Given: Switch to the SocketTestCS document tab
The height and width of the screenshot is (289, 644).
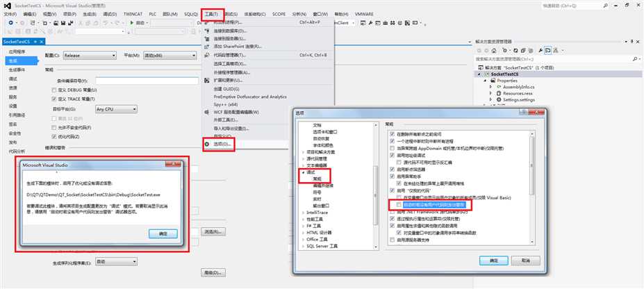Looking at the screenshot, I should tap(17, 42).
